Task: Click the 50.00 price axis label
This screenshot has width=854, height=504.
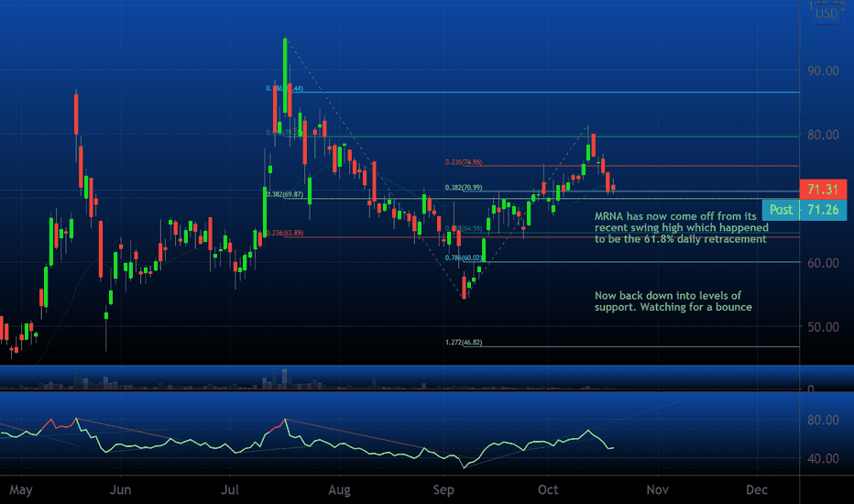Action: pos(823,327)
